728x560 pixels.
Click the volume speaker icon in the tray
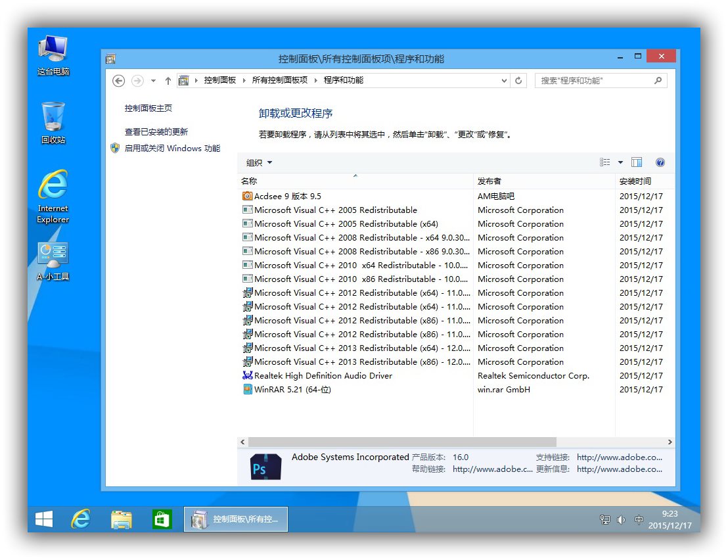point(621,520)
